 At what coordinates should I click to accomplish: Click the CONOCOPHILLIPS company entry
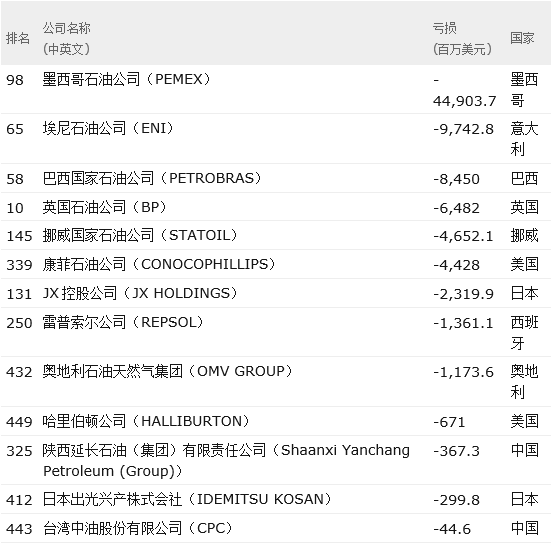159,265
